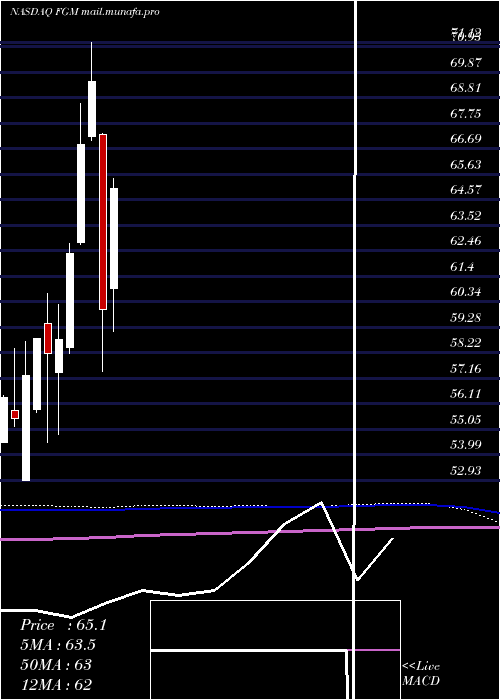Image resolution: width=500 pixels, height=700 pixels.
Task: Click the 65.63 price axis label
Action: (466, 165)
